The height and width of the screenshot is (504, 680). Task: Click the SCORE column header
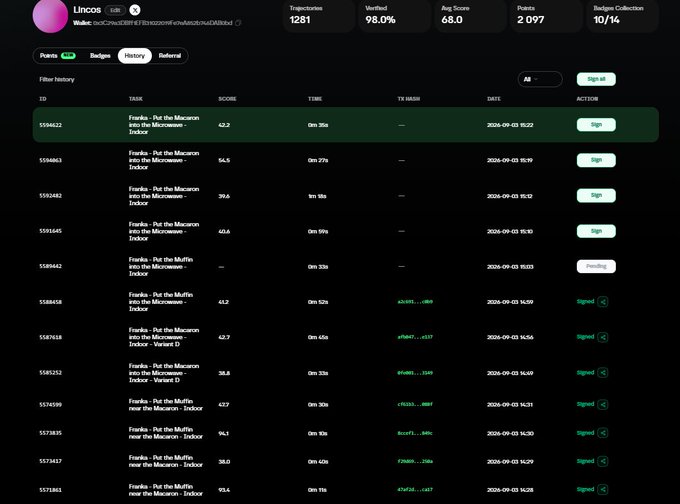[227, 99]
